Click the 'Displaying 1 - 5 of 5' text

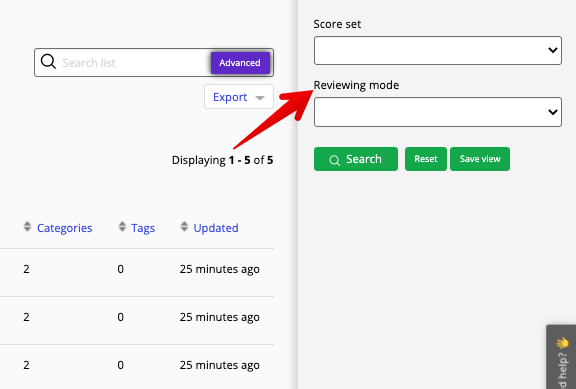tap(223, 160)
